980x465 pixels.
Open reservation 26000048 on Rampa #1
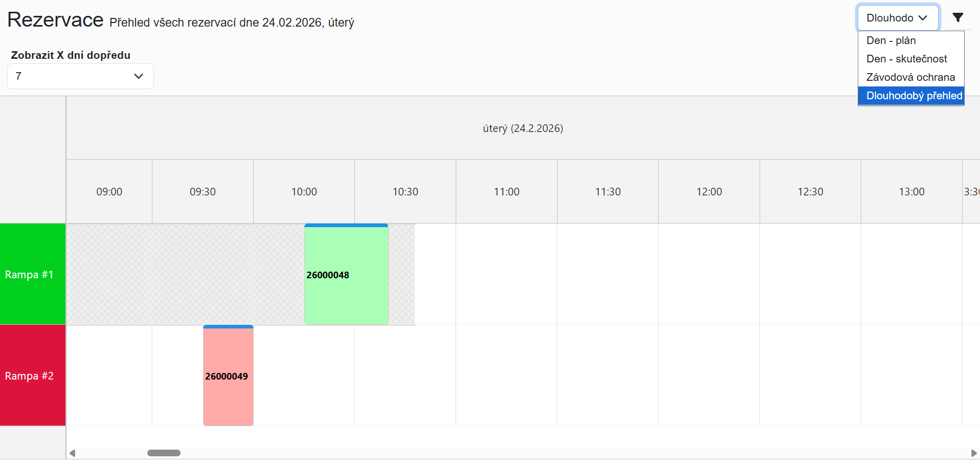click(346, 275)
